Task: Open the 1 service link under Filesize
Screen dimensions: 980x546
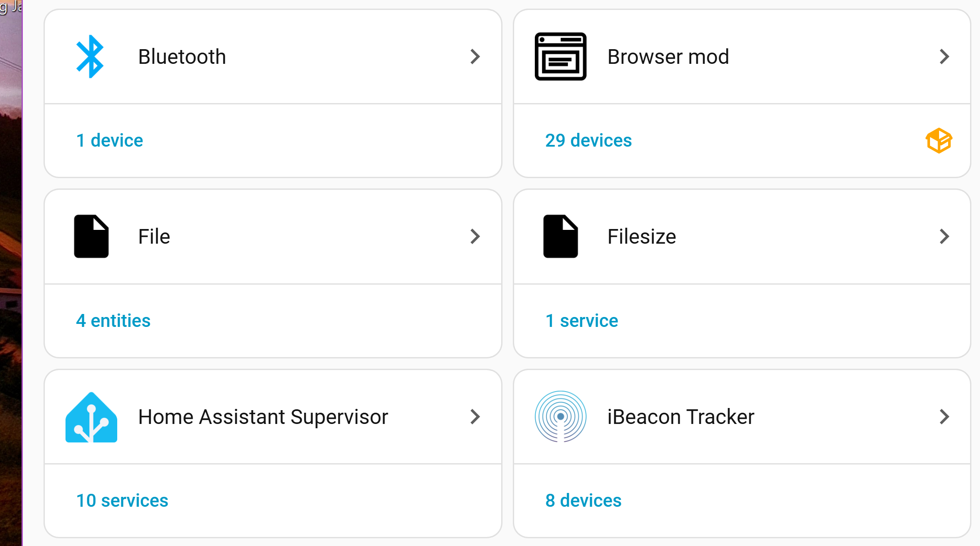Action: click(x=582, y=320)
